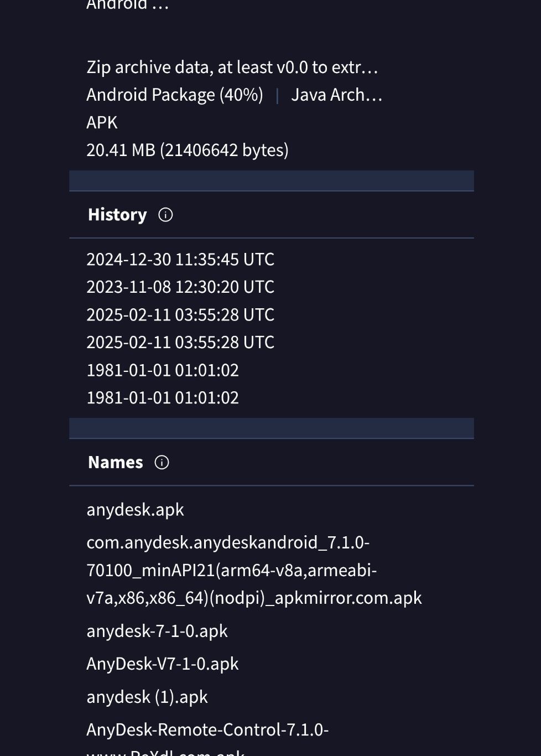Screen dimensions: 541x756
Task: Click the 2024-12-30 11:35:45 UTC timestamp
Action: click(180, 259)
